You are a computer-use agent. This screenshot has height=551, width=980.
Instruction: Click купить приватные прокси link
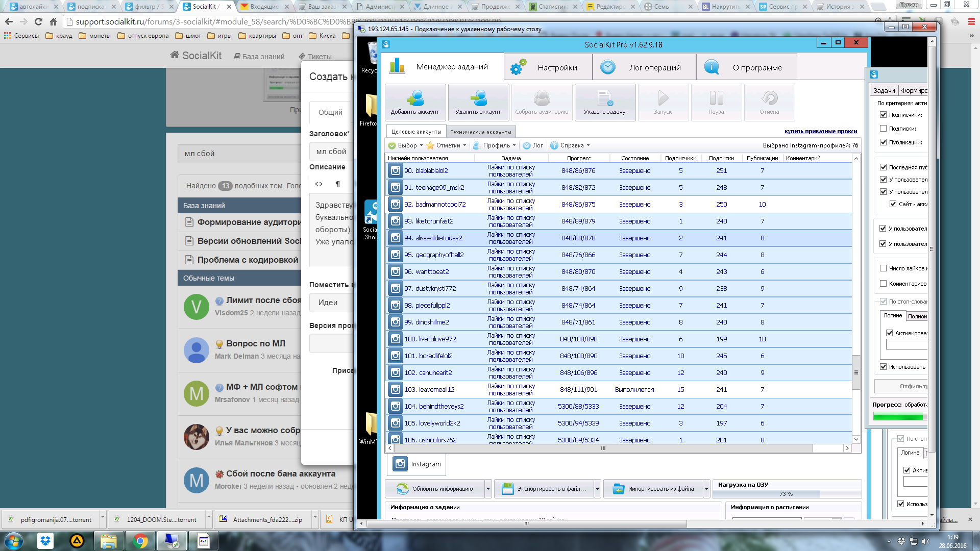821,131
